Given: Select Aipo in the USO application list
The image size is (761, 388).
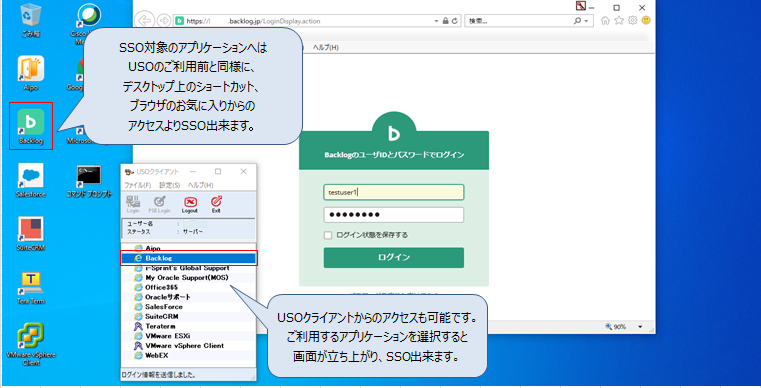Looking at the screenshot, I should point(188,248).
